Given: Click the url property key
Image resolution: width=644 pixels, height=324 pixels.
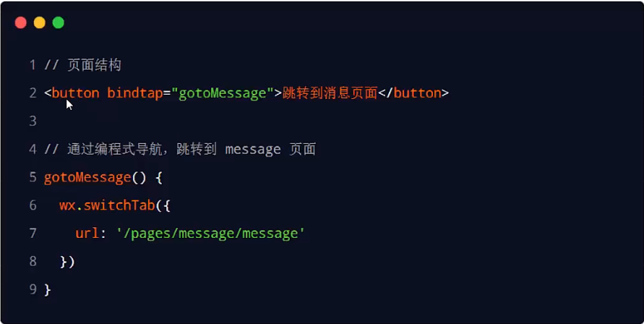Looking at the screenshot, I should [87, 233].
